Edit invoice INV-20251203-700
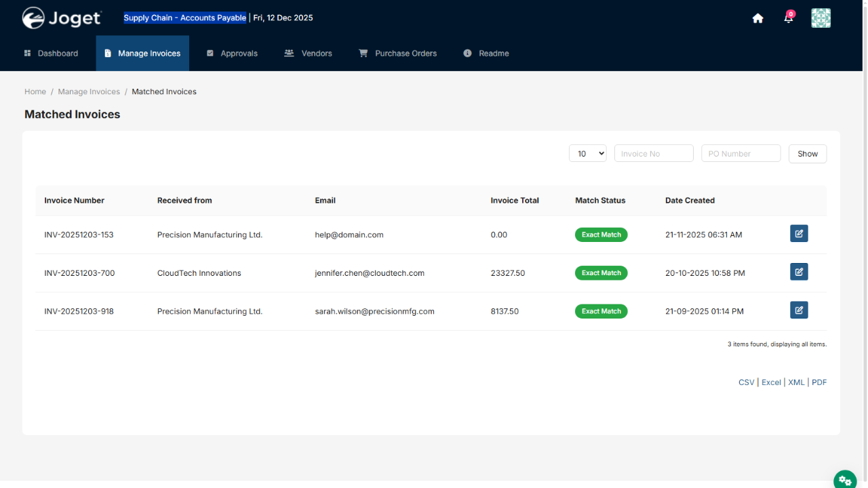 point(799,272)
